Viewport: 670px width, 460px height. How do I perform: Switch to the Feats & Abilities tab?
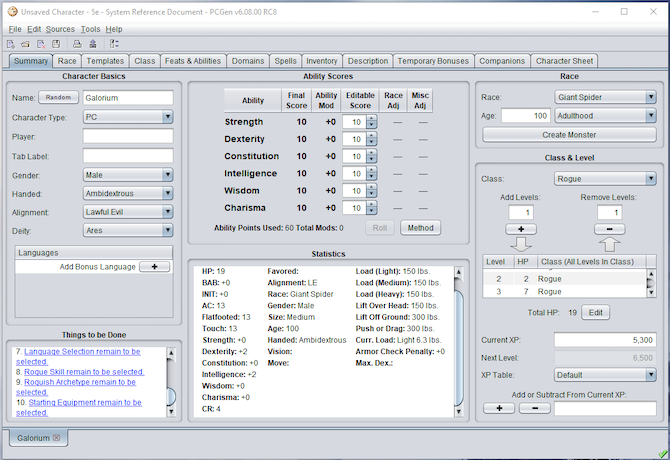pyautogui.click(x=193, y=61)
